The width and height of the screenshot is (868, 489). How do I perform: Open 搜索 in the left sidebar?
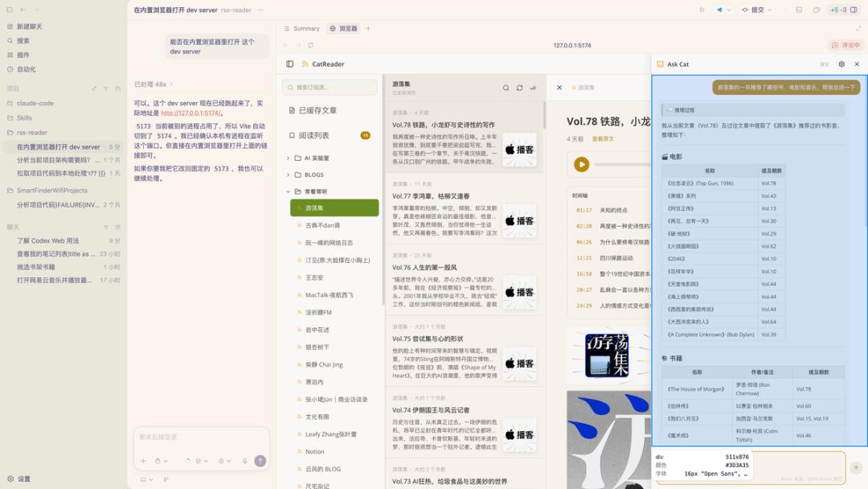pos(18,41)
